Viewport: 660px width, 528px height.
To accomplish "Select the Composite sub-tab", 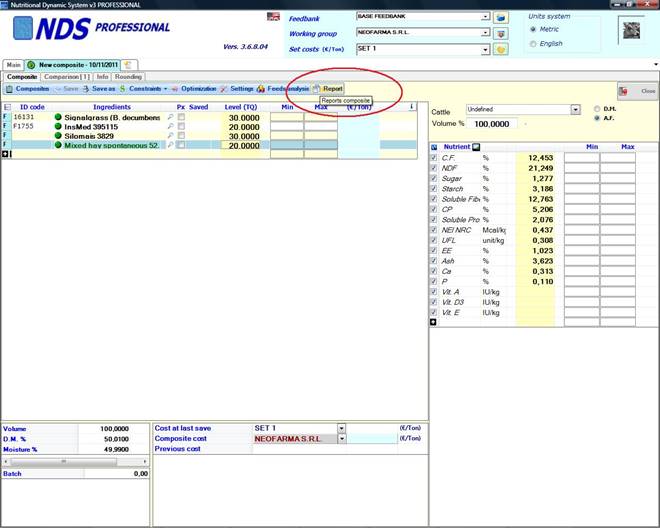I will [22, 77].
